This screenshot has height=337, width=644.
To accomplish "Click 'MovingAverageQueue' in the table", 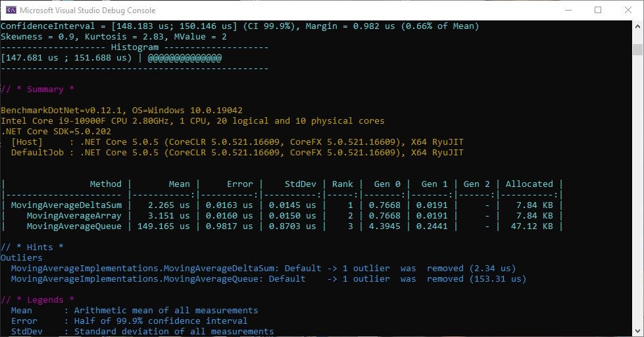I will click(74, 226).
